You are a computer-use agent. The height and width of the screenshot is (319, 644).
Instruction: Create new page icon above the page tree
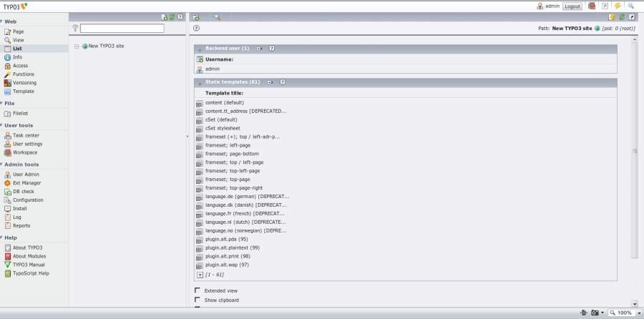[165, 17]
